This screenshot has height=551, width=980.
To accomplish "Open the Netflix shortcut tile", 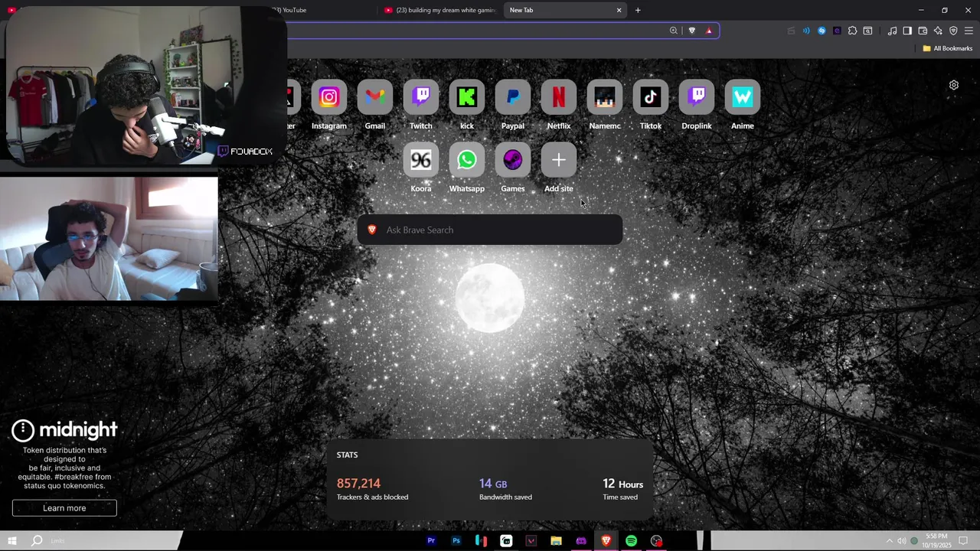I will point(559,98).
